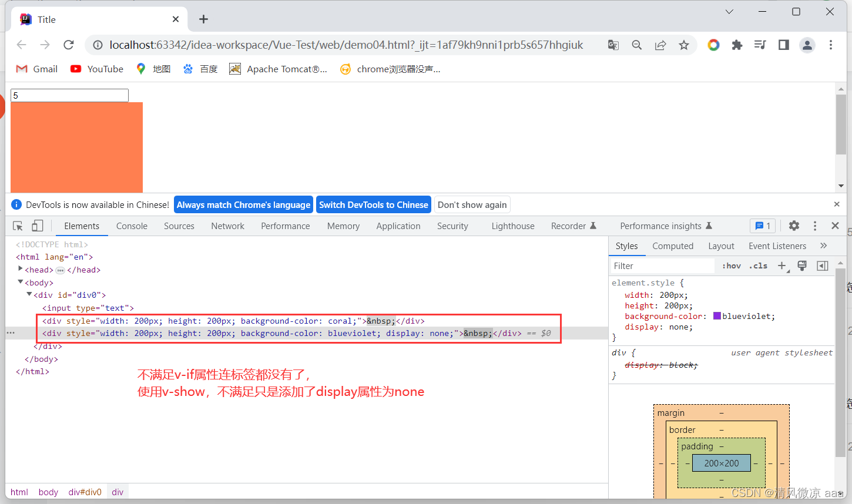The height and width of the screenshot is (504, 852).
Task: Reload the page with refresh icon
Action: click(69, 45)
